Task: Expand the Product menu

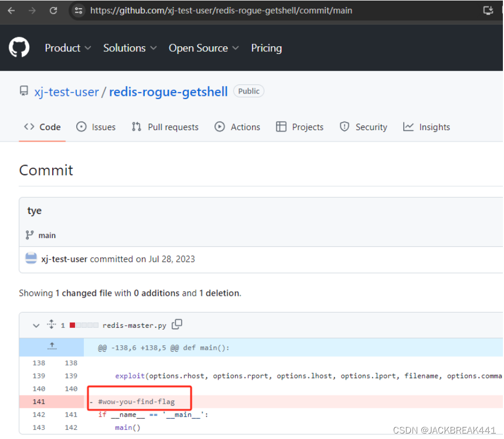Action: click(68, 48)
